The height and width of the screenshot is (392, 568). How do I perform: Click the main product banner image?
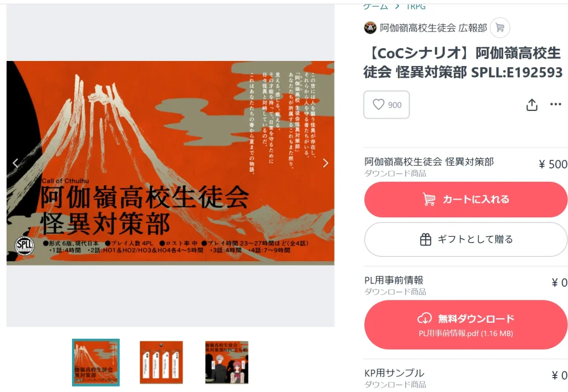click(x=170, y=163)
